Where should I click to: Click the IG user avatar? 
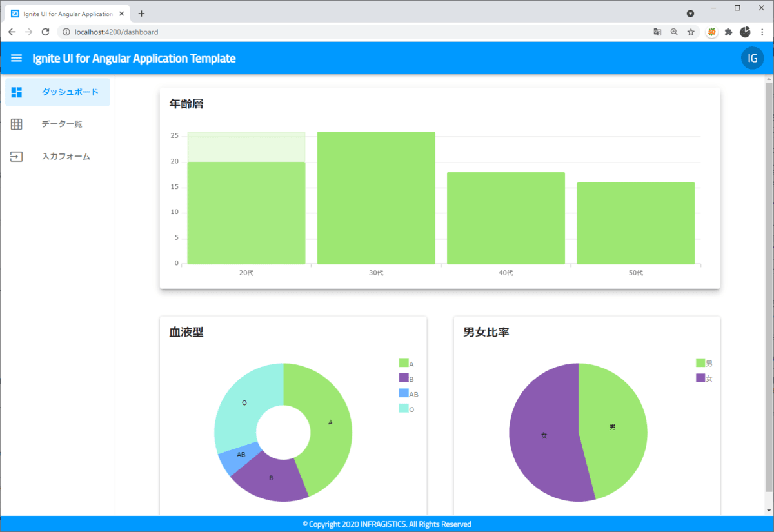pyautogui.click(x=752, y=59)
